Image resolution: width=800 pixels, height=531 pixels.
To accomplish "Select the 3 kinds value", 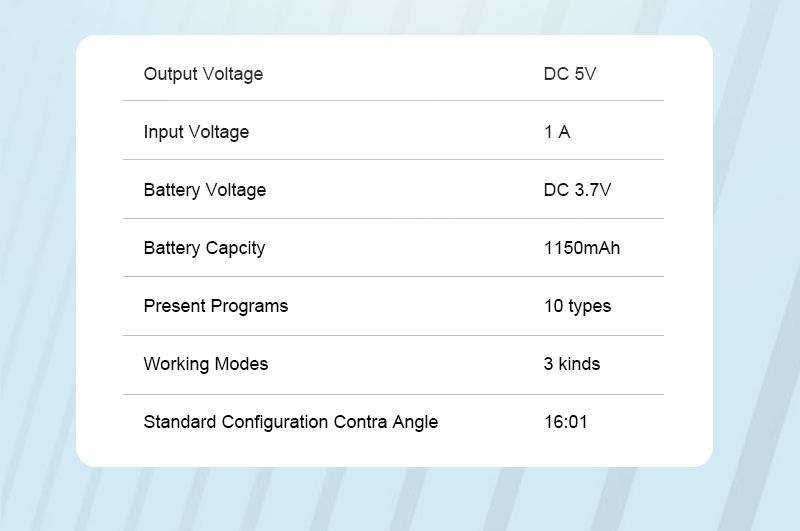I will click(571, 364).
